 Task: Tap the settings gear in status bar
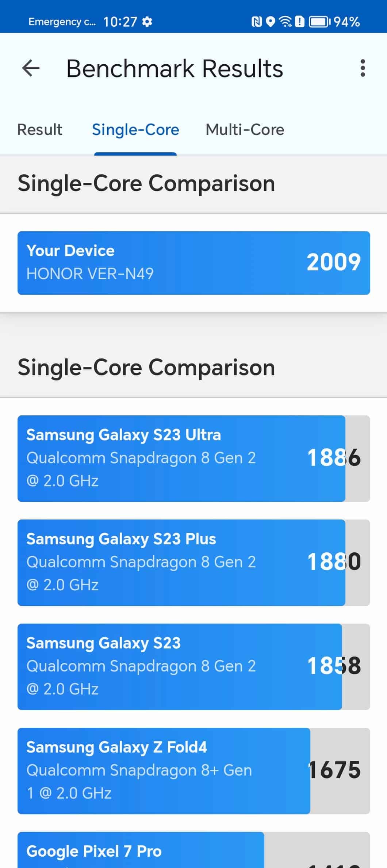tap(147, 22)
